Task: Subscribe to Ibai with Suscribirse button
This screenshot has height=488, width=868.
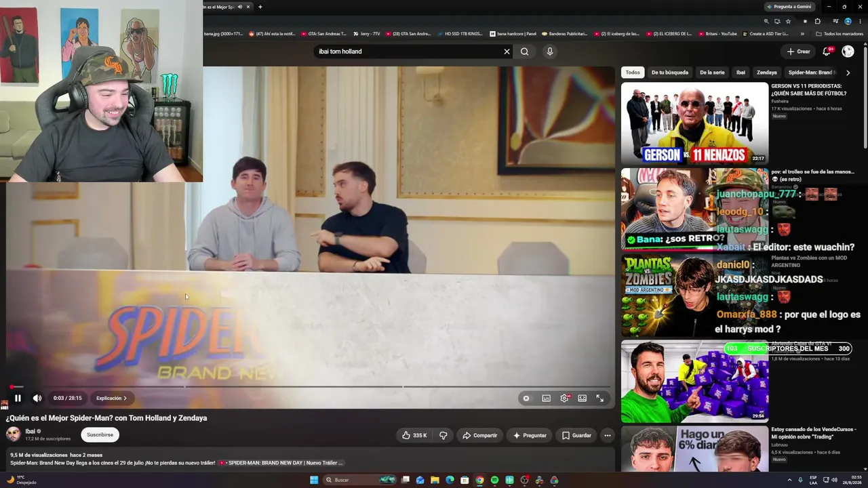Action: pyautogui.click(x=100, y=434)
